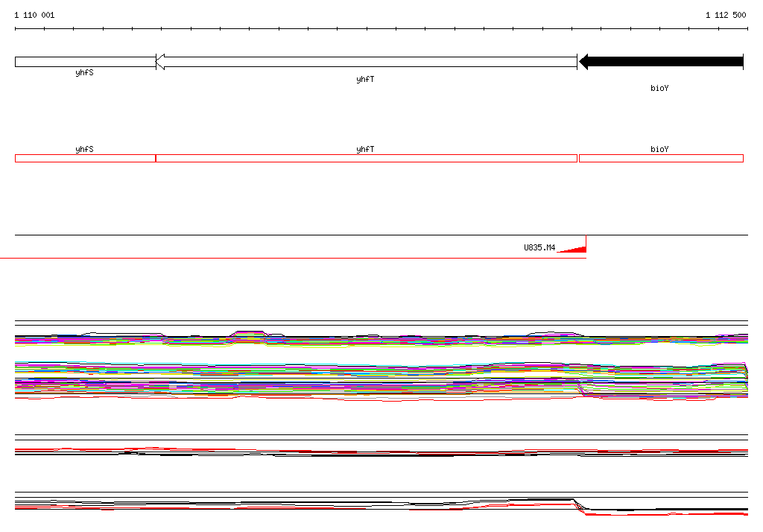The image size is (763, 532).
Task: Click the yhfS label under white arrow
Action: click(84, 72)
